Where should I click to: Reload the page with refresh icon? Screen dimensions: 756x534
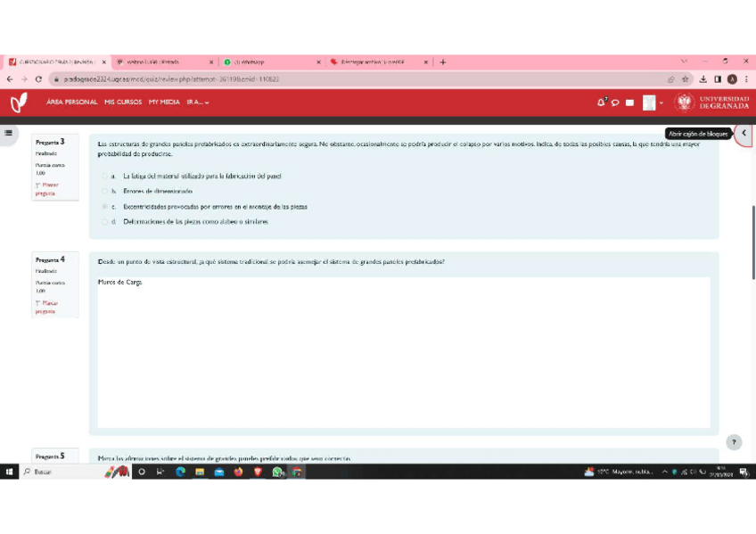[x=39, y=79]
